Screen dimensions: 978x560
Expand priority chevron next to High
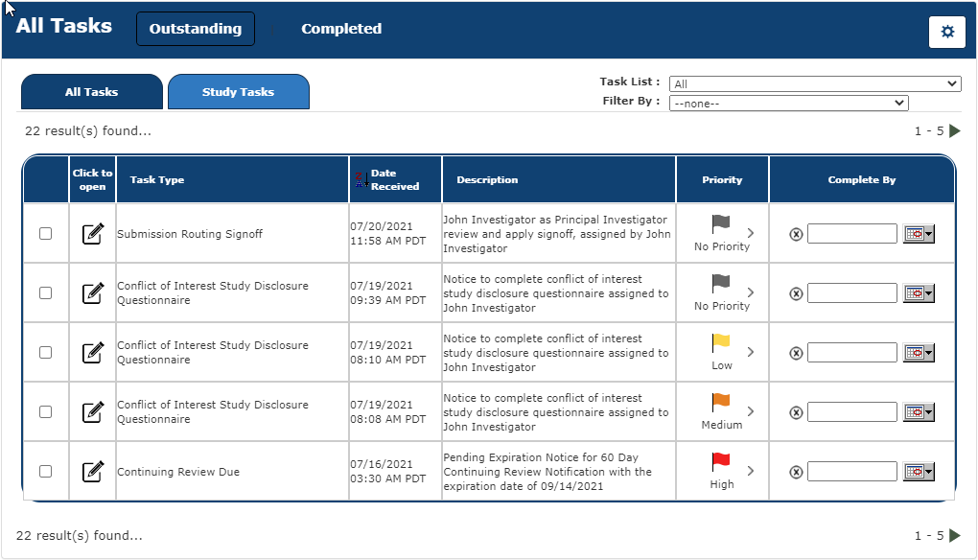click(751, 471)
